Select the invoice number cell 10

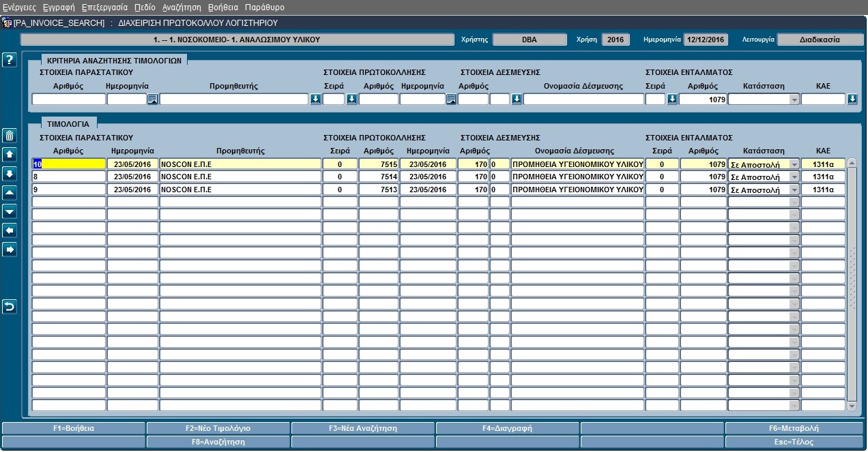click(69, 164)
